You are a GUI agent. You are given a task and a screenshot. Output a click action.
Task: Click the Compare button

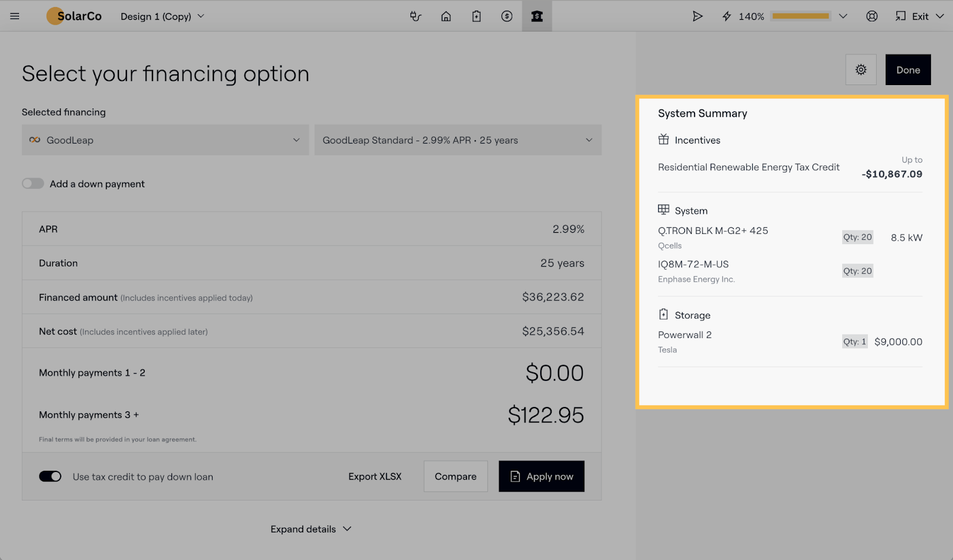(456, 477)
